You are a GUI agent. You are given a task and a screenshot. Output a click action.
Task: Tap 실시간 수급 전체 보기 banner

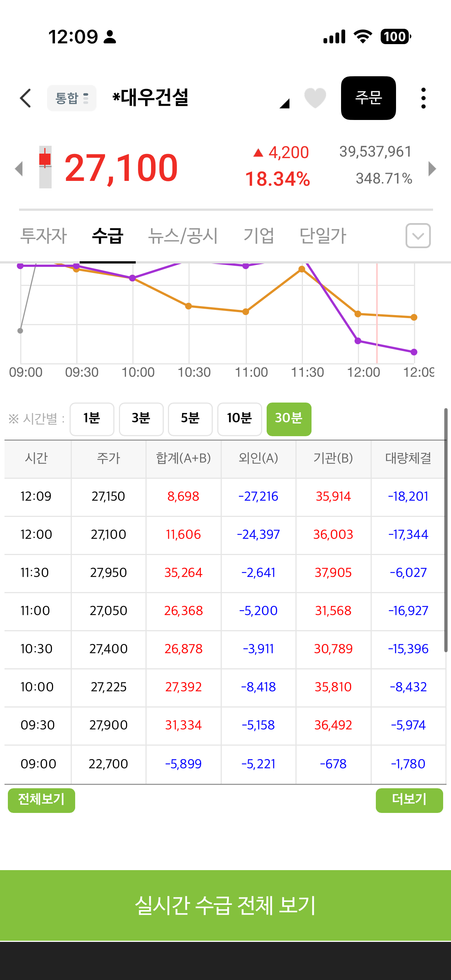pos(225,905)
